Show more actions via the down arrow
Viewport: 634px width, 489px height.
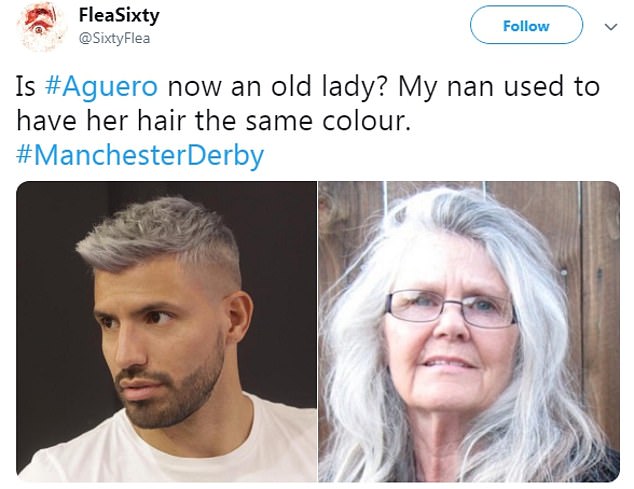[x=611, y=27]
